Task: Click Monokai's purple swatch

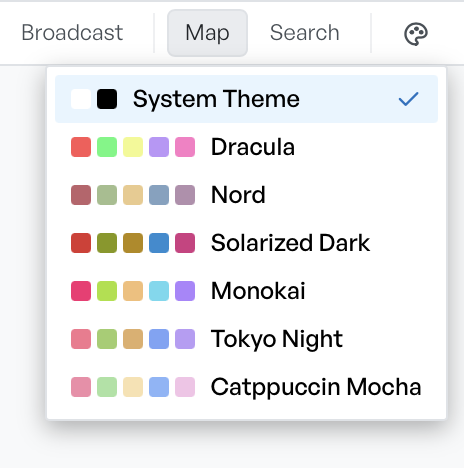Action: click(185, 291)
